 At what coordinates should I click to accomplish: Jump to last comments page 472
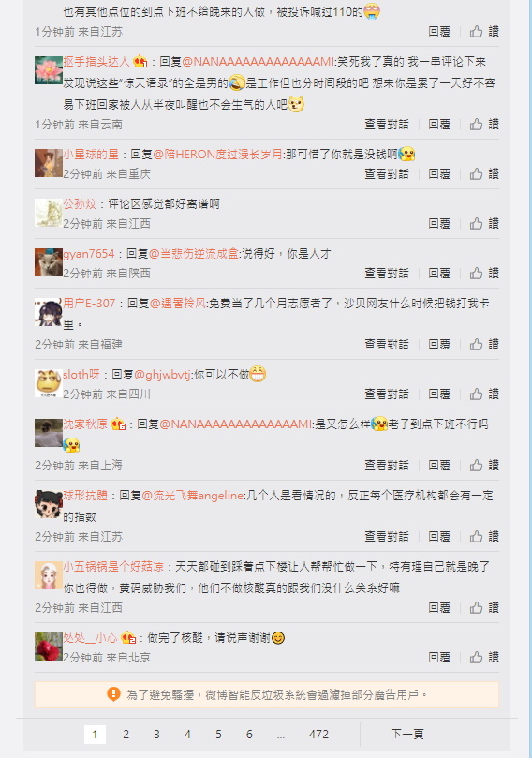tap(318, 735)
